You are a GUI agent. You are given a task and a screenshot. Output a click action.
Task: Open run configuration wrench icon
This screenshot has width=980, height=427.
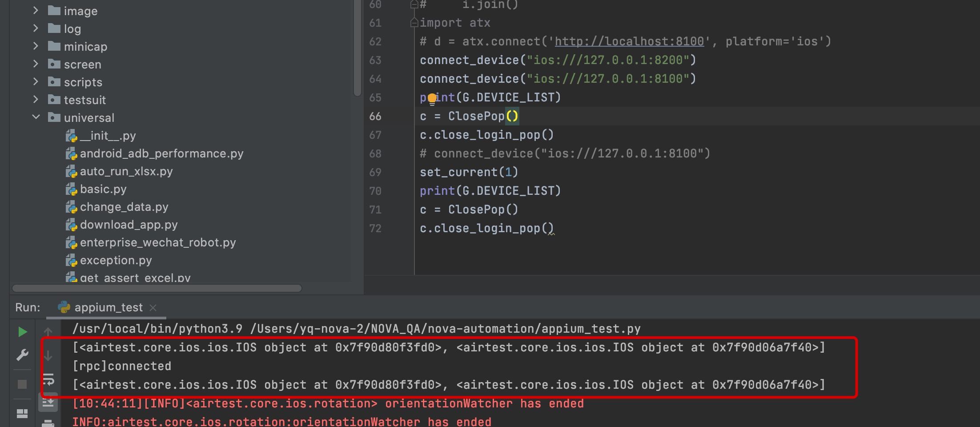[22, 355]
